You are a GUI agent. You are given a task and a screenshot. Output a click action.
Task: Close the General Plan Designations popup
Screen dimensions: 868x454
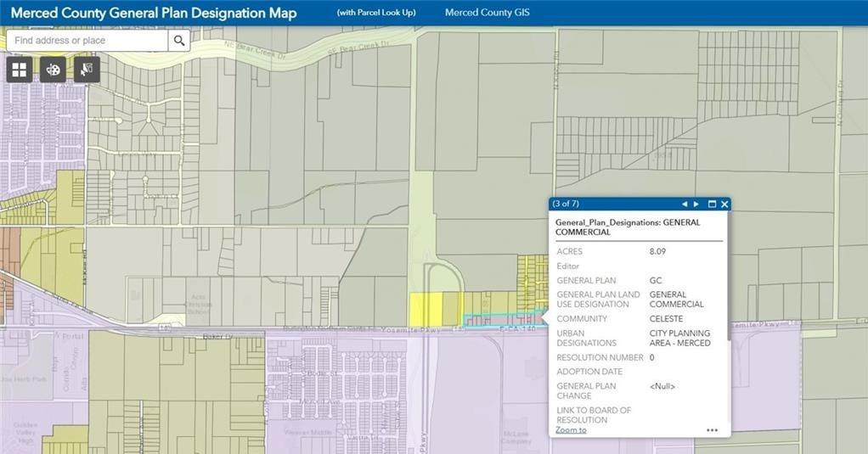(x=724, y=204)
